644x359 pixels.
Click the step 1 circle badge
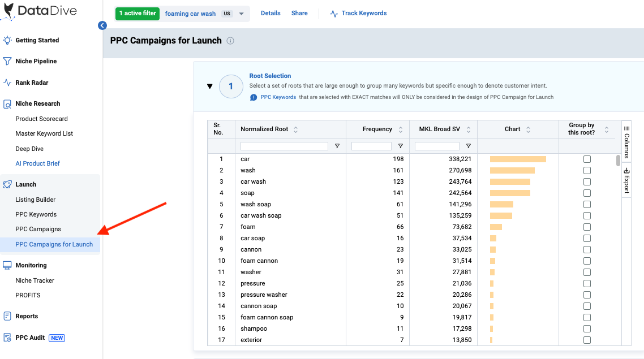click(231, 86)
